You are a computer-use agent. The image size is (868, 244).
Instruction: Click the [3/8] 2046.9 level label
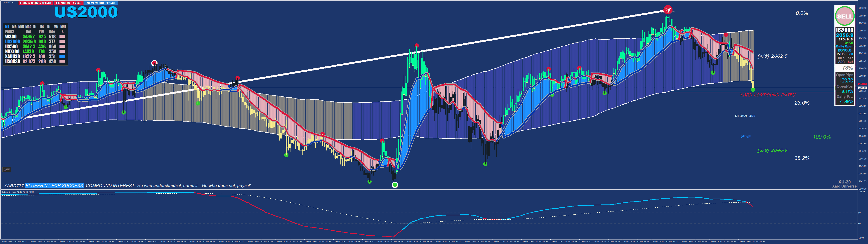click(772, 150)
